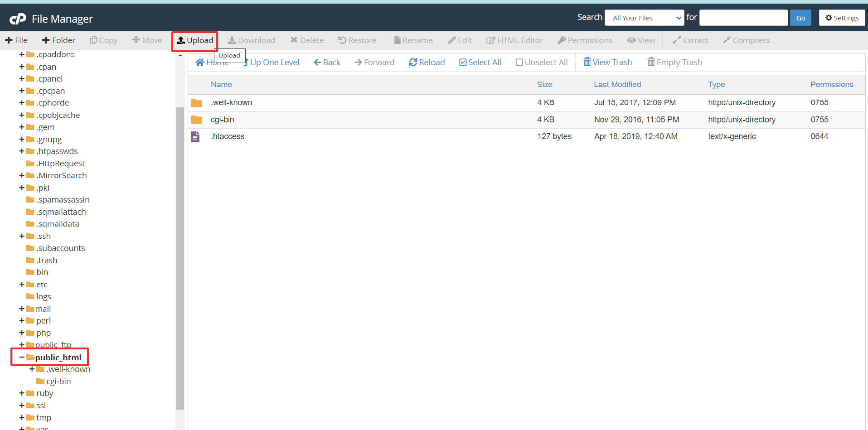Check Select All files
The width and height of the screenshot is (868, 430).
click(x=480, y=63)
